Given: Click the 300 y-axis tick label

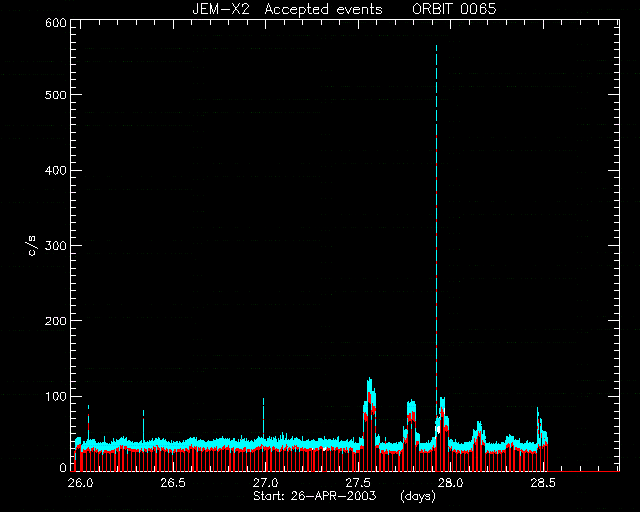Looking at the screenshot, I should point(56,246).
